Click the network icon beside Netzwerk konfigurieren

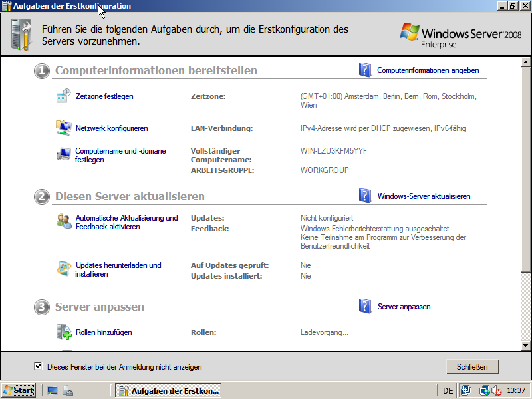tap(63, 128)
